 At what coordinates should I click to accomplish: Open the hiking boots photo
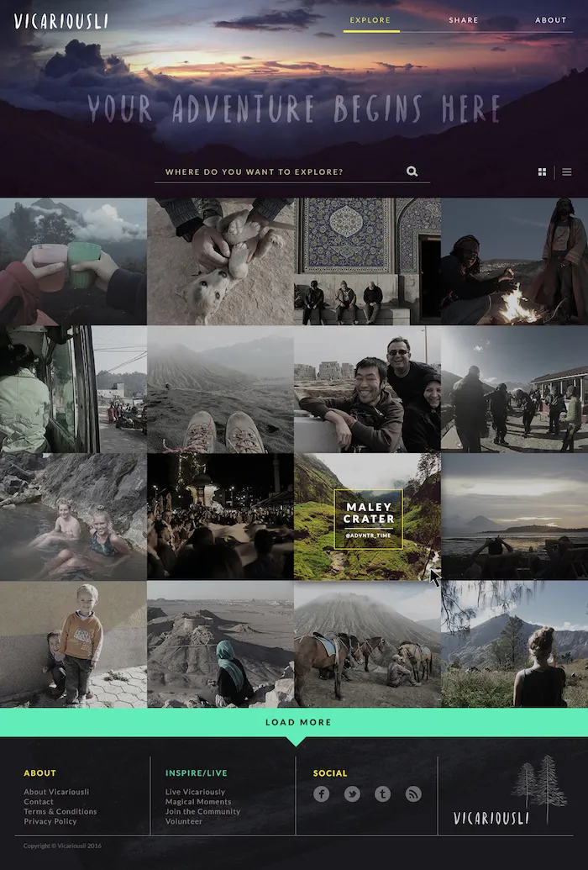tap(220, 389)
